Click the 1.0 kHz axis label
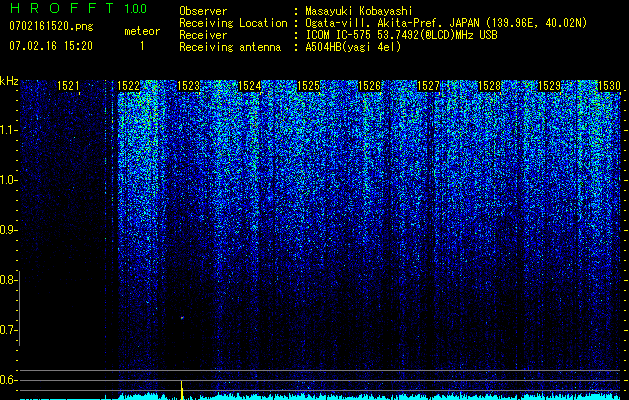This screenshot has width=629, height=400. point(7,180)
